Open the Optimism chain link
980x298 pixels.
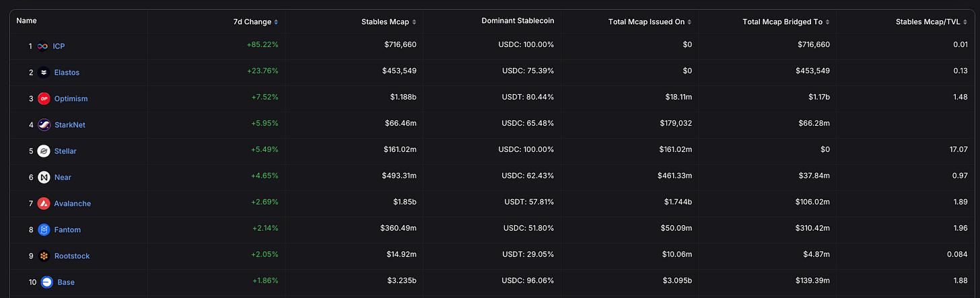[x=71, y=99]
